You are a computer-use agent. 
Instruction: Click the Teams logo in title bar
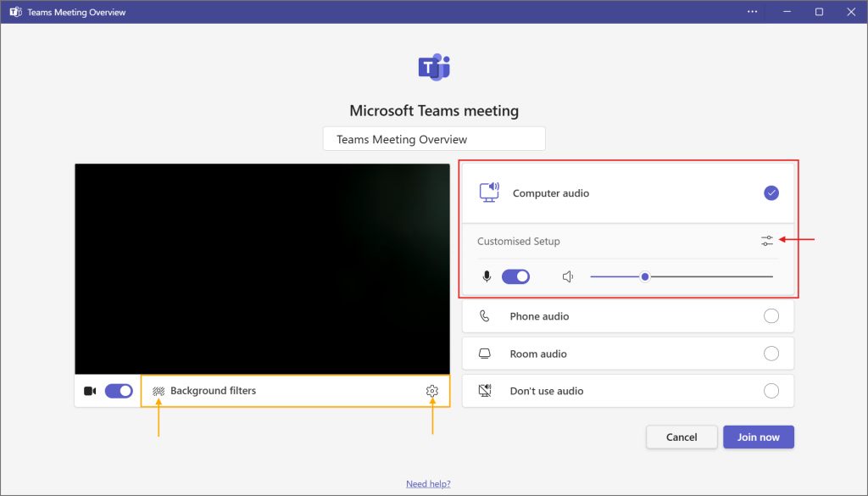point(15,12)
